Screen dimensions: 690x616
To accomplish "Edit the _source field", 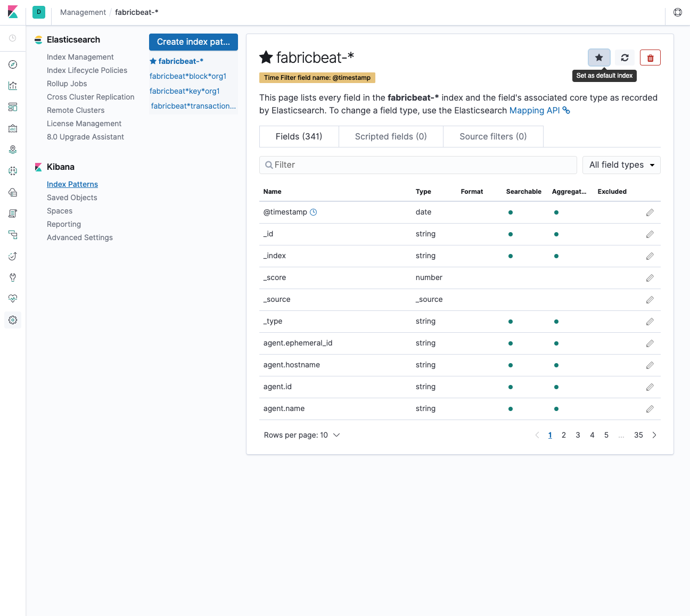I will pyautogui.click(x=650, y=300).
